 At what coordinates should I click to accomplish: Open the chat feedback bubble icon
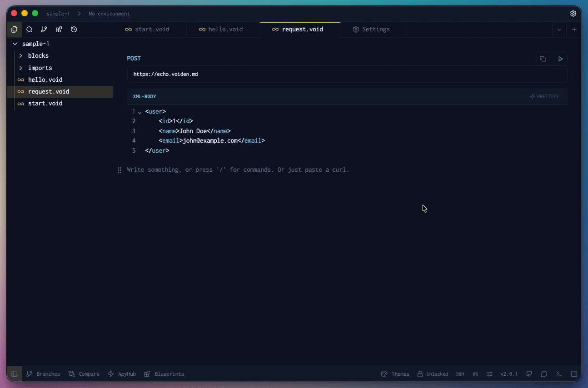pyautogui.click(x=544, y=374)
